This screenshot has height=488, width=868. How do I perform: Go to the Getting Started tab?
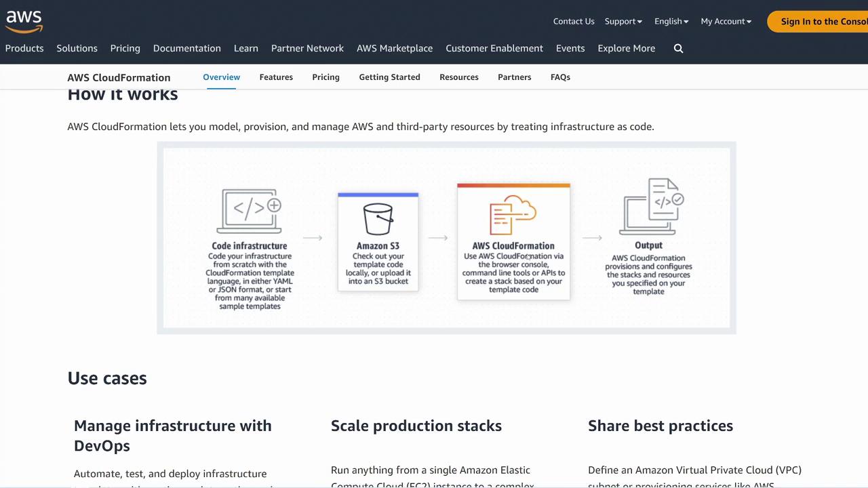(389, 77)
